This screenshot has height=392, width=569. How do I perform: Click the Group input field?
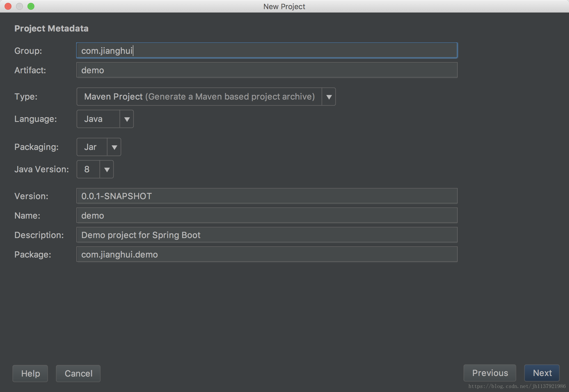pyautogui.click(x=267, y=51)
